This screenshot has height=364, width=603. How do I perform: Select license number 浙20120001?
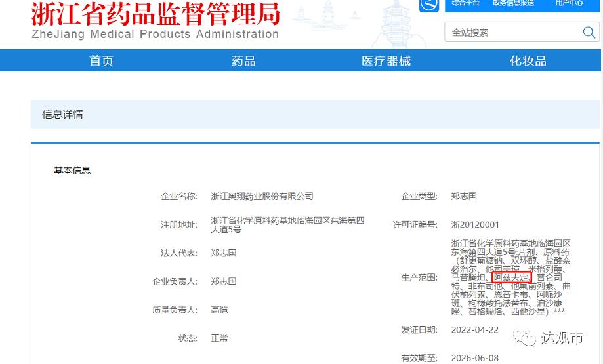pos(475,225)
